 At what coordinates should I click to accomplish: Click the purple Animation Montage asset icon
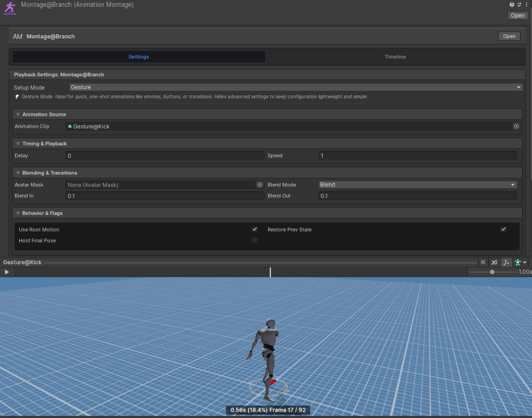click(10, 8)
